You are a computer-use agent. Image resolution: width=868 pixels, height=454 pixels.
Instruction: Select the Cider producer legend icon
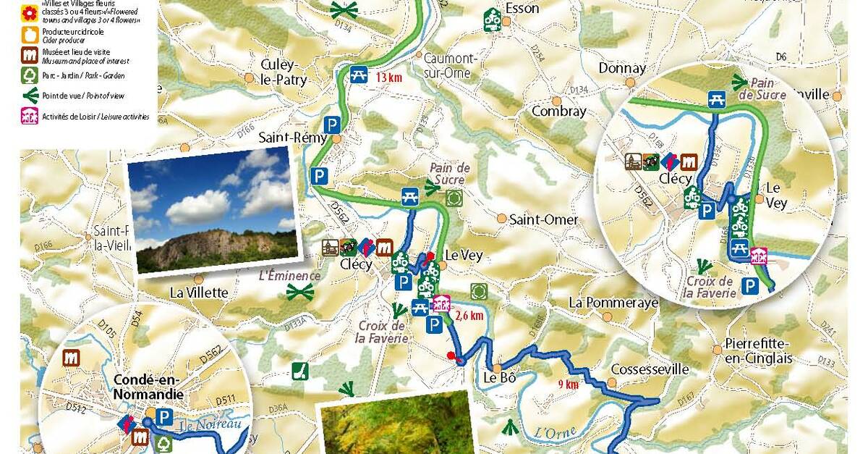30,36
